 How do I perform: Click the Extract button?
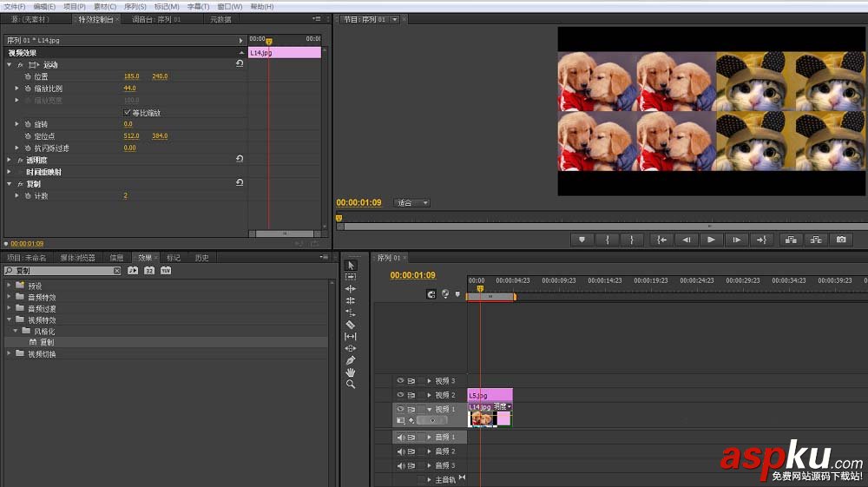(x=816, y=240)
